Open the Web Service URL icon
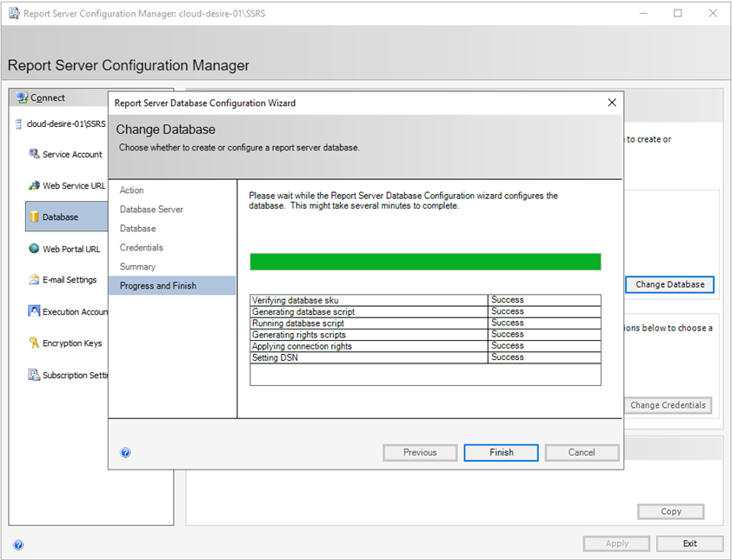The height and width of the screenshot is (560, 732). (x=34, y=185)
